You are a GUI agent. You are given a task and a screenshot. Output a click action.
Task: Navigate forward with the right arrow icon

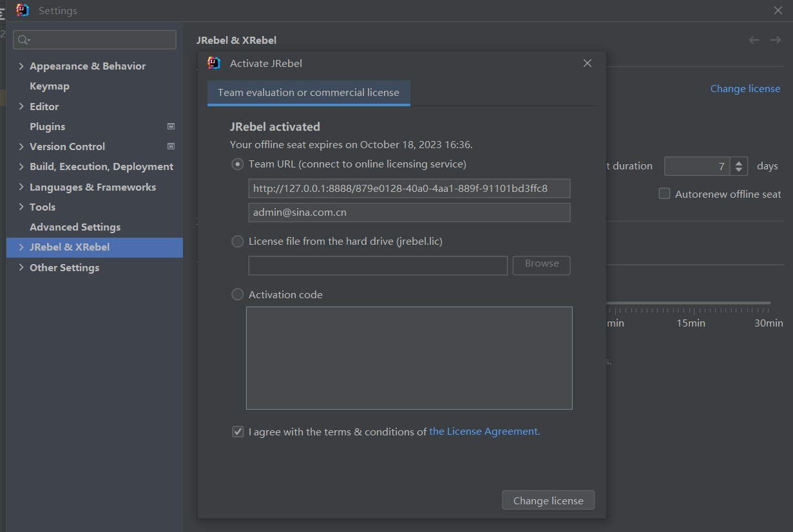pos(776,40)
